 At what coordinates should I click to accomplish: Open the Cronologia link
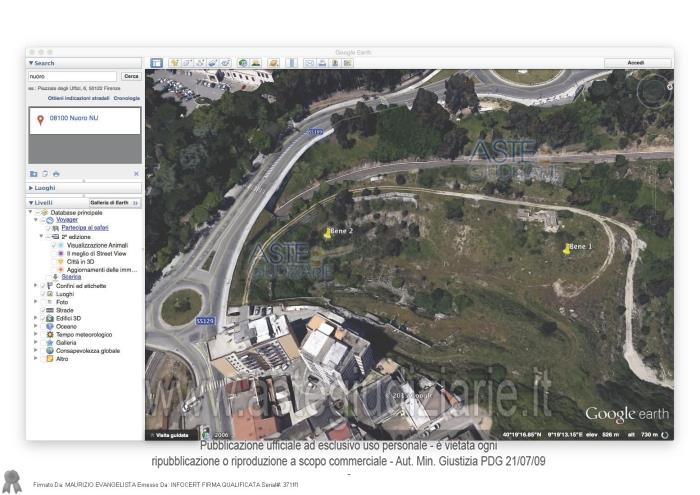pyautogui.click(x=126, y=98)
